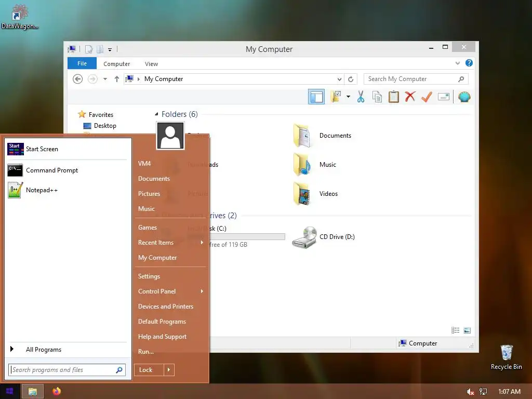Click the Forward navigation arrow
The height and width of the screenshot is (399, 532).
(92, 79)
